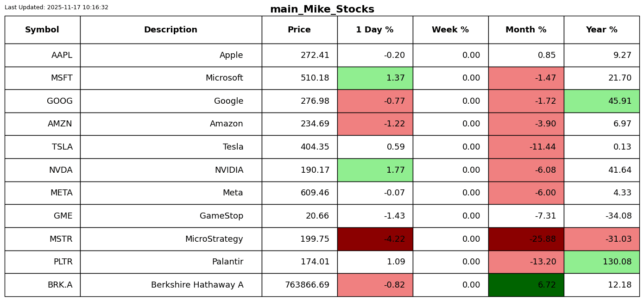This screenshot has width=644, height=301.
Task: Click the green NVDA 1 Day cell
Action: click(x=375, y=170)
